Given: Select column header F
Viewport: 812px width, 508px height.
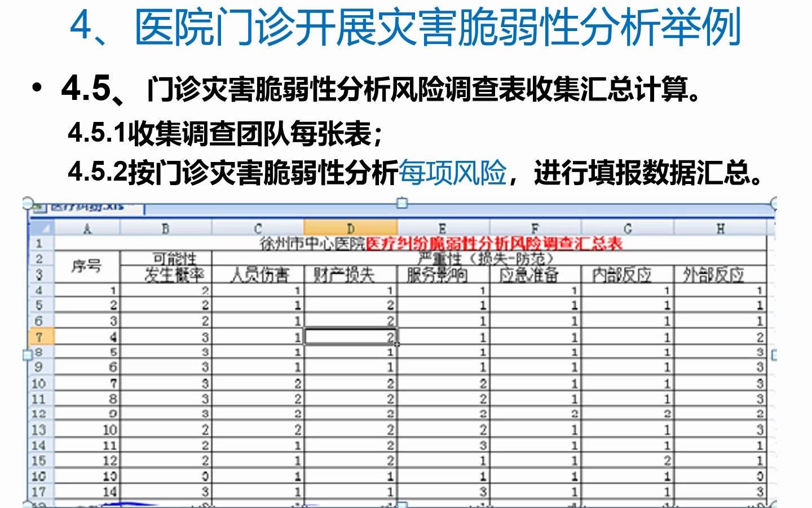Looking at the screenshot, I should [x=535, y=228].
